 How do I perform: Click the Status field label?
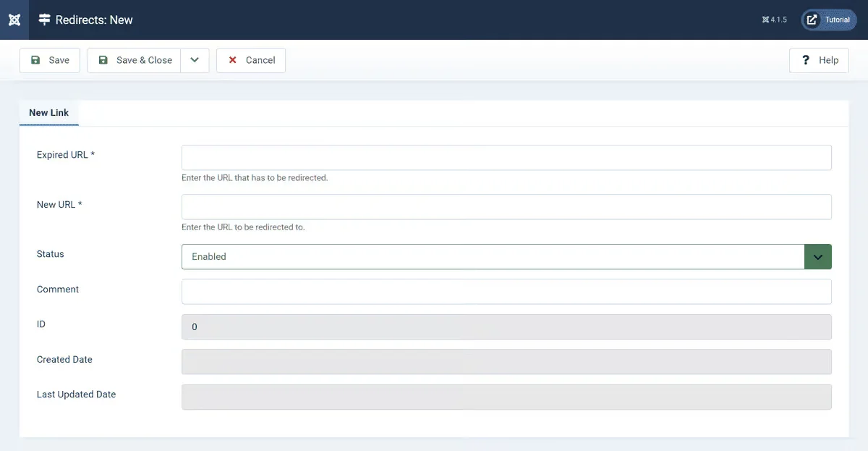tap(51, 254)
